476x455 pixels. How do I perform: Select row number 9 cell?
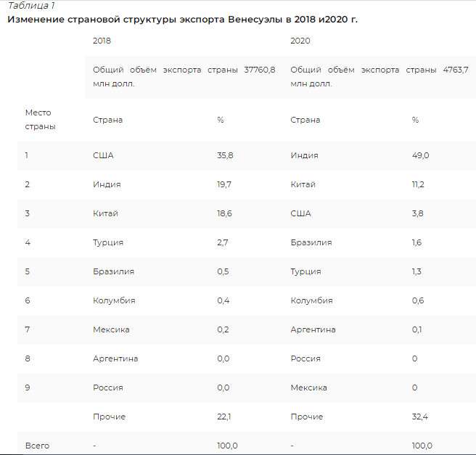[28, 388]
